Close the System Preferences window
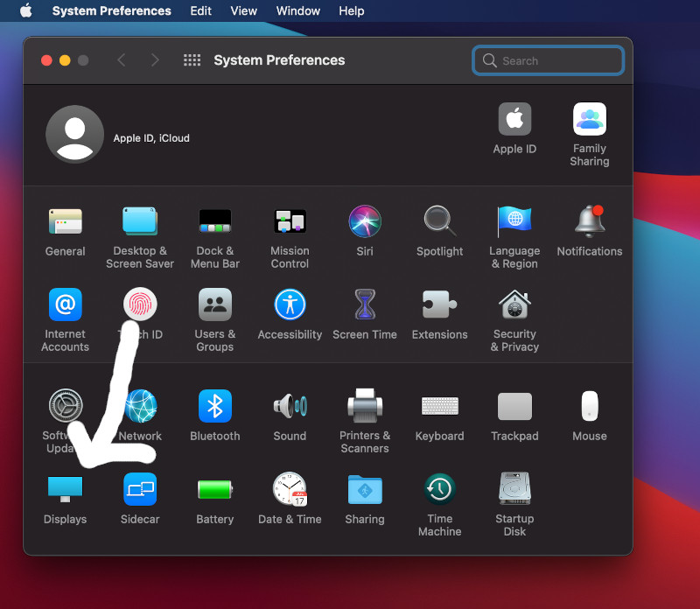The width and height of the screenshot is (700, 609). [46, 60]
